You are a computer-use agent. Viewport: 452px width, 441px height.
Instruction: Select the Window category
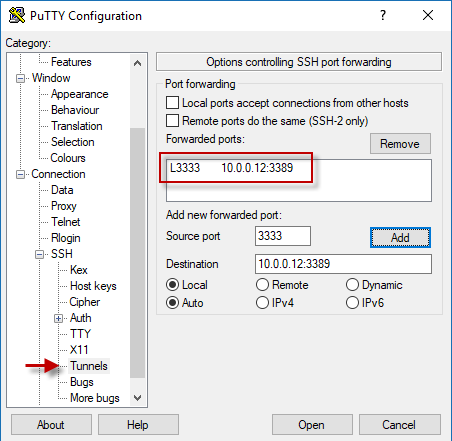(51, 78)
